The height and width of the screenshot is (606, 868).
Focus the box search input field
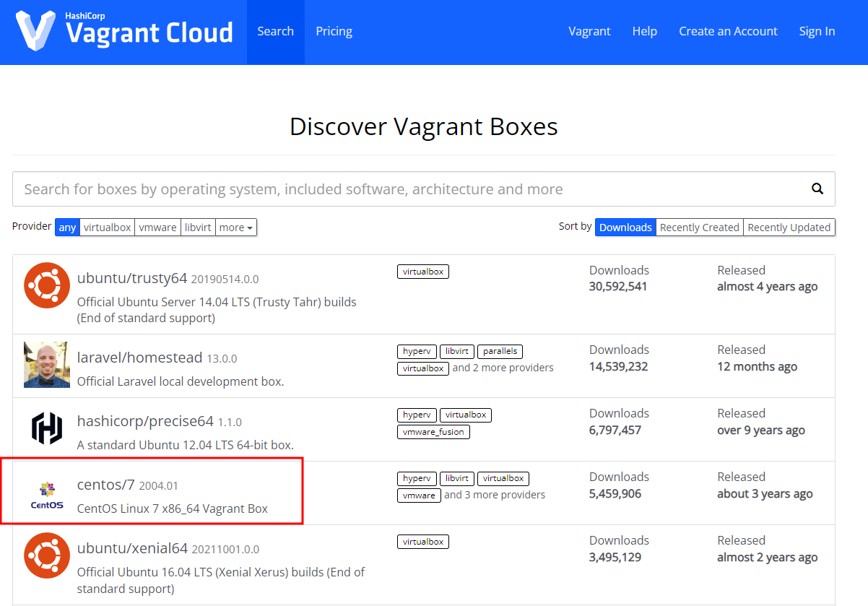(424, 189)
